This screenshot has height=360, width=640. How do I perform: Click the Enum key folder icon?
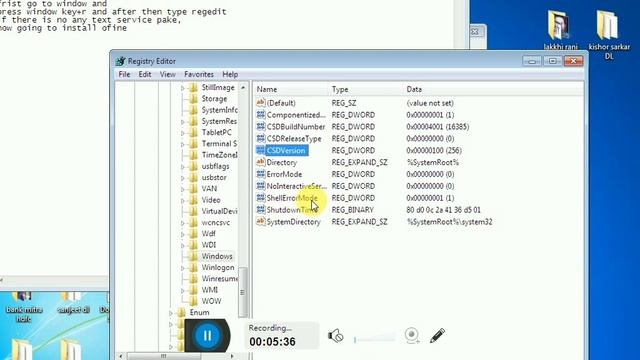pyautogui.click(x=182, y=312)
